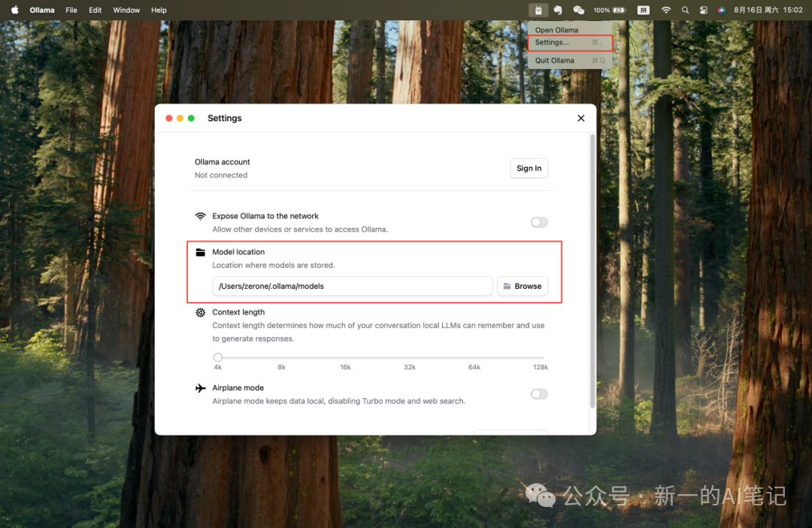Image resolution: width=812 pixels, height=528 pixels.
Task: Click the battery status icon
Action: (620, 10)
